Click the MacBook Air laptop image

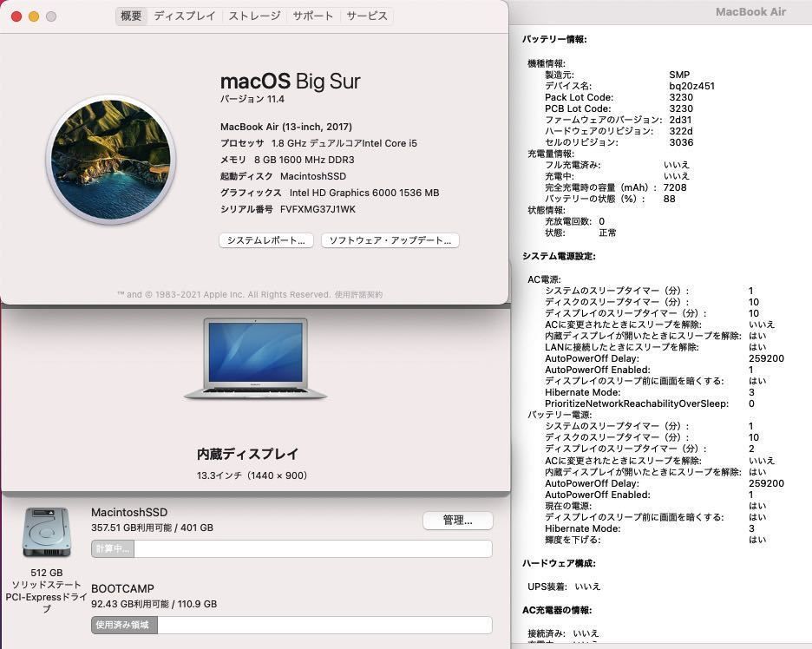[x=255, y=359]
